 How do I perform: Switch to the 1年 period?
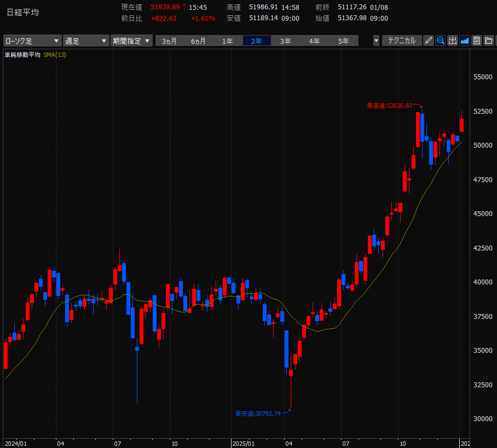(227, 41)
